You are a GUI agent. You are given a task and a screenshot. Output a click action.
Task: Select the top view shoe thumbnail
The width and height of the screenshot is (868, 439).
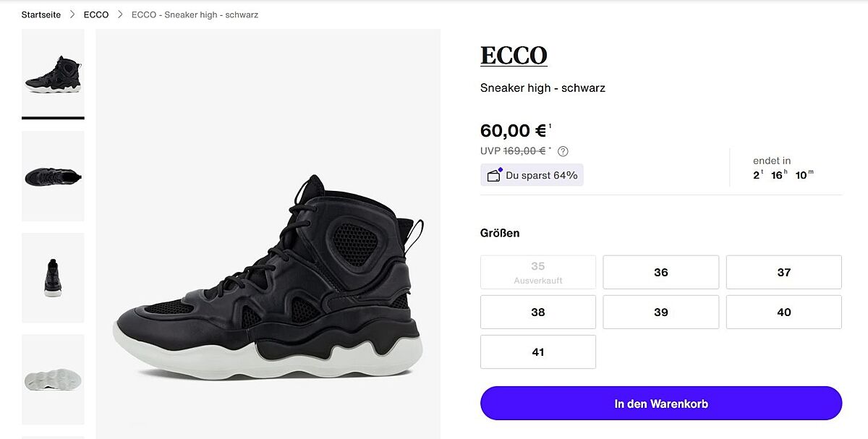[53, 176]
